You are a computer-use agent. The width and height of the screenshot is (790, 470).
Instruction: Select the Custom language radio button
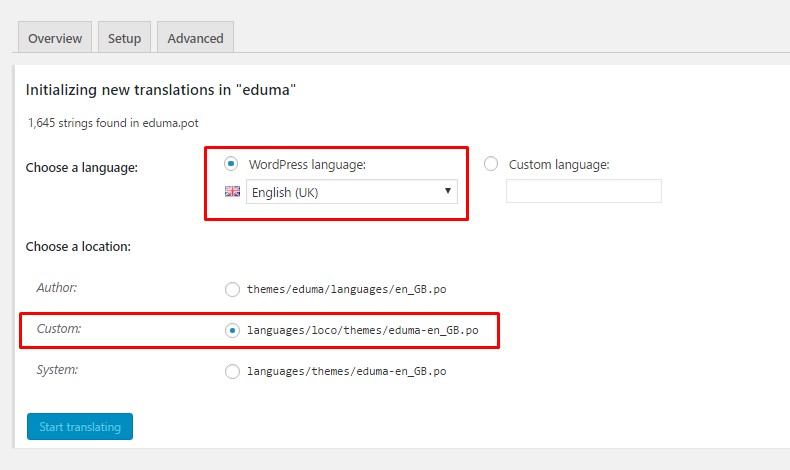491,164
